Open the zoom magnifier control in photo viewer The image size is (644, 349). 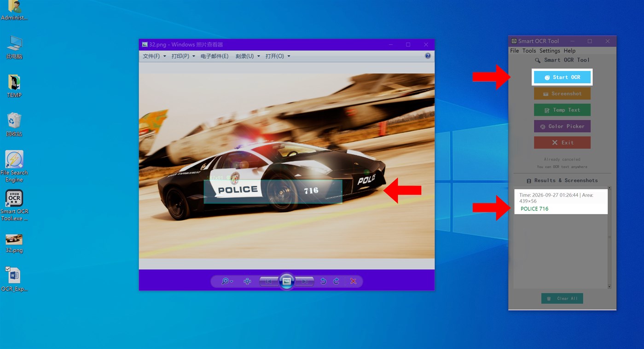[x=226, y=281]
